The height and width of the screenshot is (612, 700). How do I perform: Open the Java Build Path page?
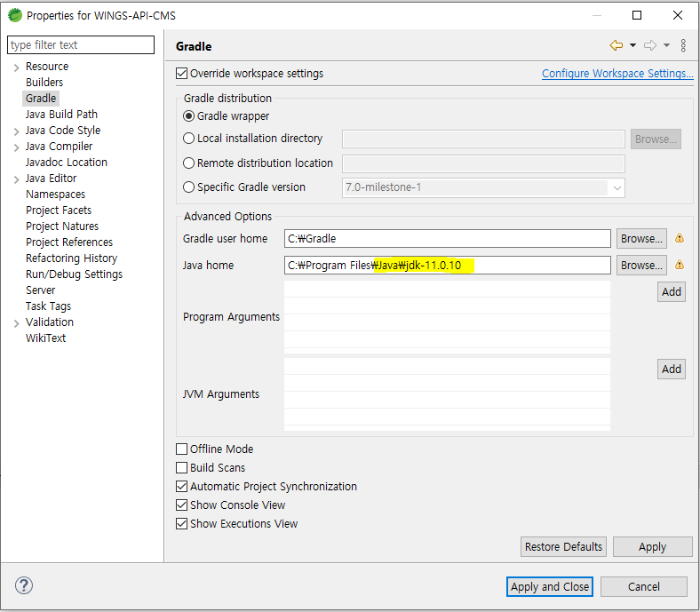pyautogui.click(x=61, y=115)
